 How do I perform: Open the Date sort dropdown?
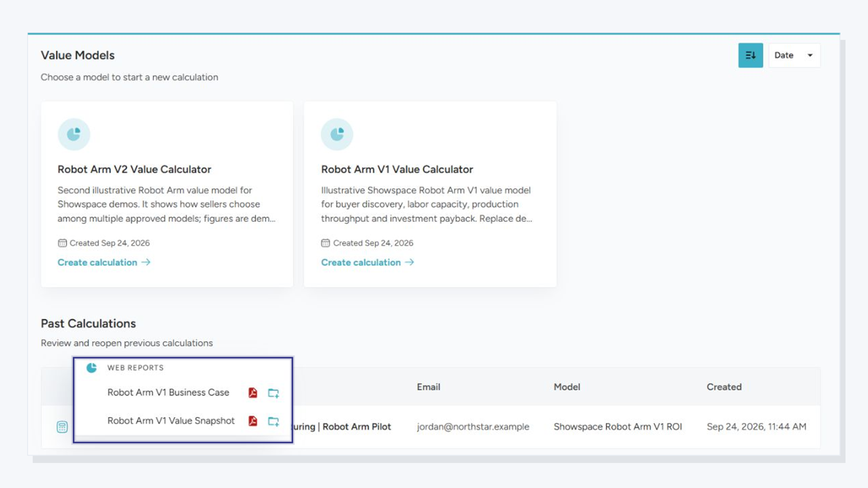pos(794,55)
